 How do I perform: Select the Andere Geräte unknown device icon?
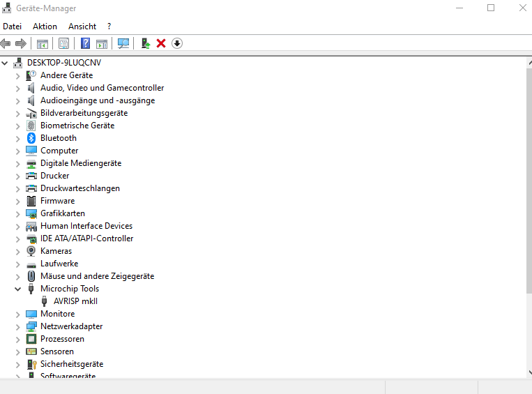coord(31,75)
